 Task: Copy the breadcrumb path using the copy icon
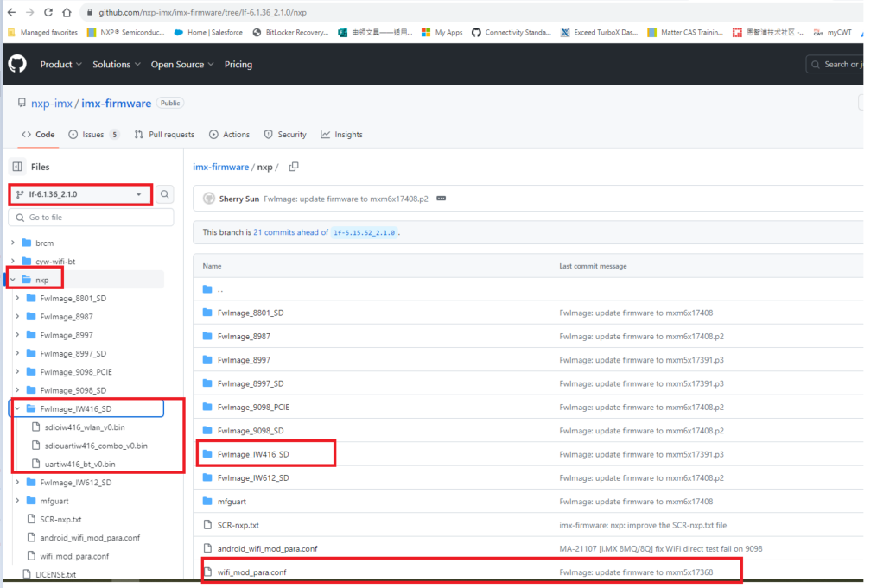(x=293, y=166)
